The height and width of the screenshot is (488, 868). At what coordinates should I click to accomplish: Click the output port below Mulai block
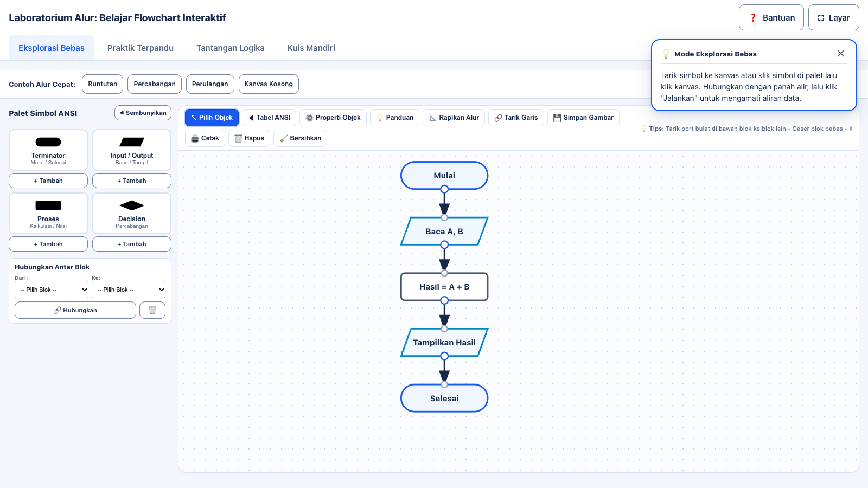point(444,189)
